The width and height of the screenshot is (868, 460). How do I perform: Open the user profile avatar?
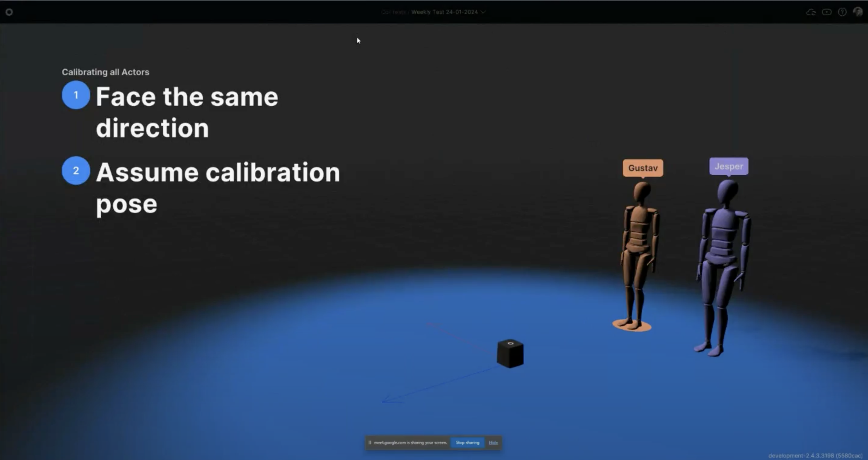coord(858,12)
